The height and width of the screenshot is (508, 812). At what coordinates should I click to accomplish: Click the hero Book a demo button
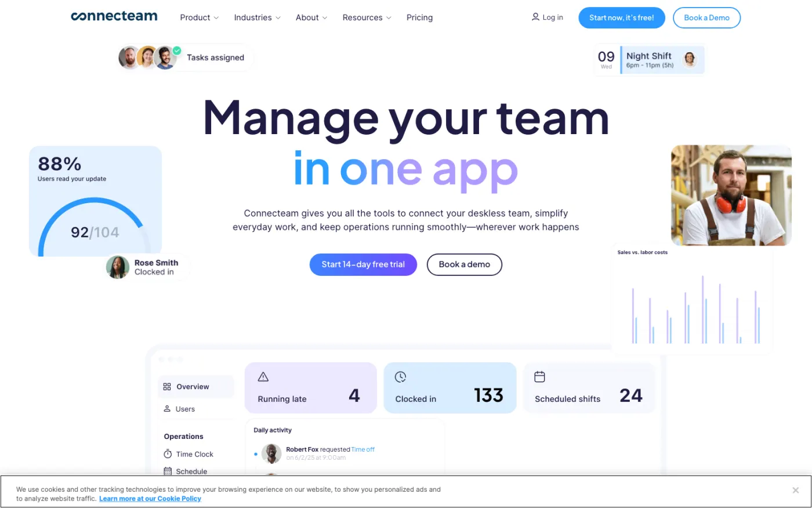pyautogui.click(x=465, y=264)
